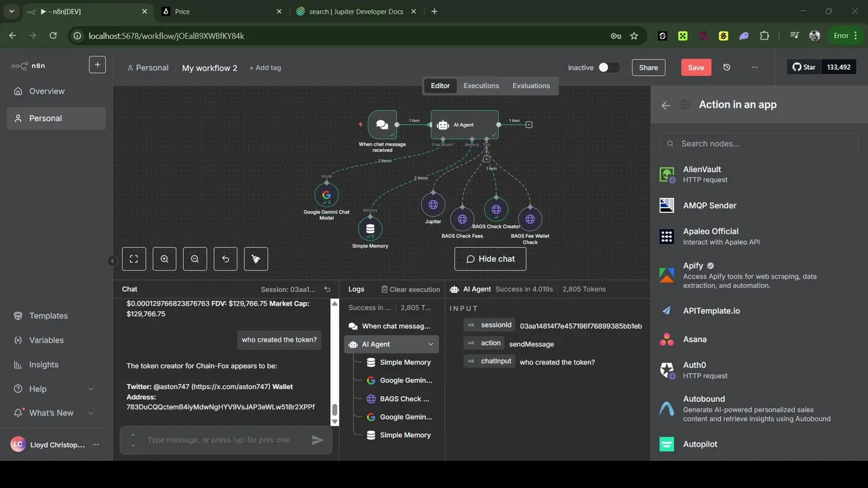868x488 pixels.
Task: Zoom in on the canvas
Action: click(x=165, y=259)
